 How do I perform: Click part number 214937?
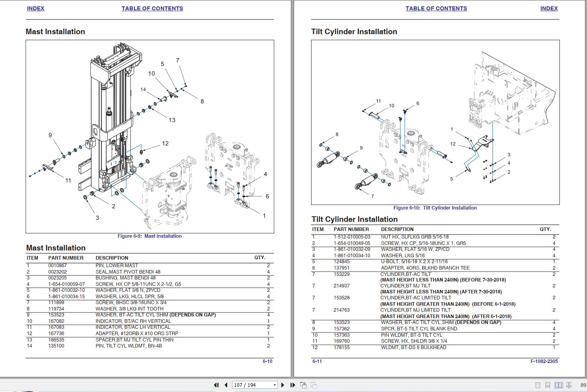[341, 286]
